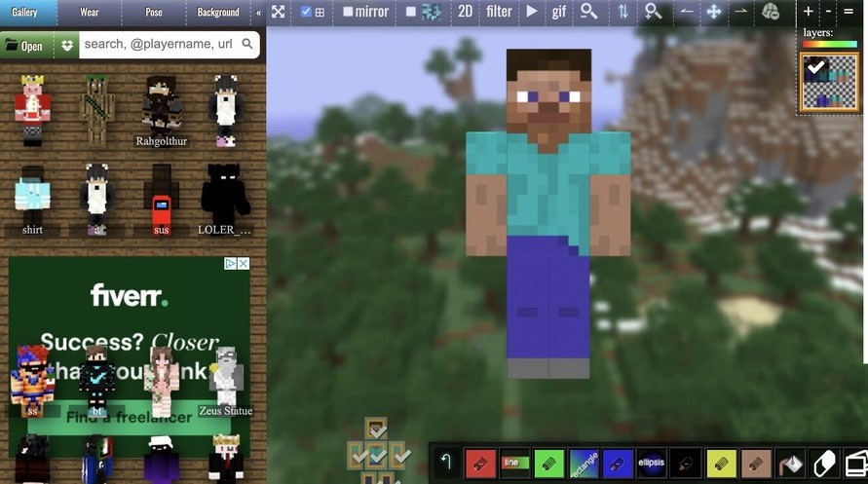Rotate the model right with arrow

coord(740,12)
